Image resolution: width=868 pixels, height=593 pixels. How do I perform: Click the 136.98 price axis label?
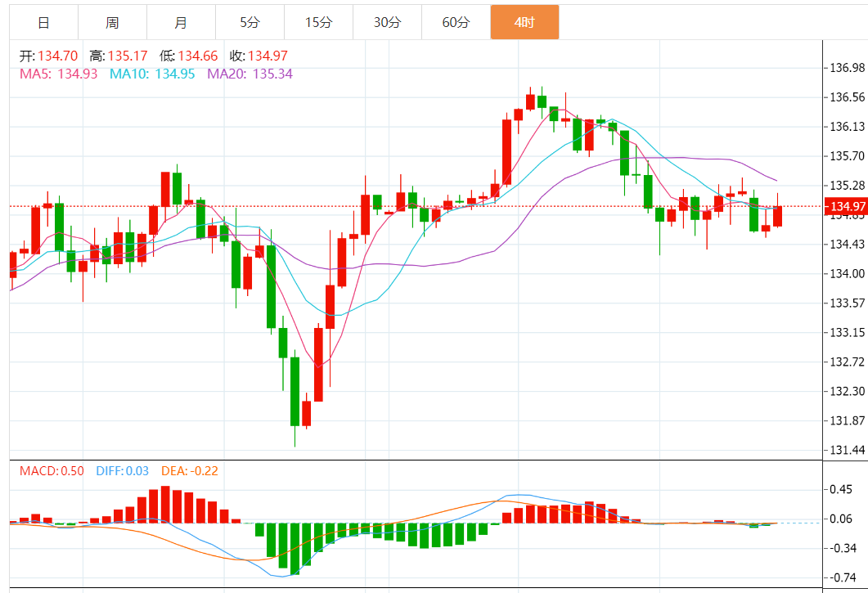click(x=847, y=68)
